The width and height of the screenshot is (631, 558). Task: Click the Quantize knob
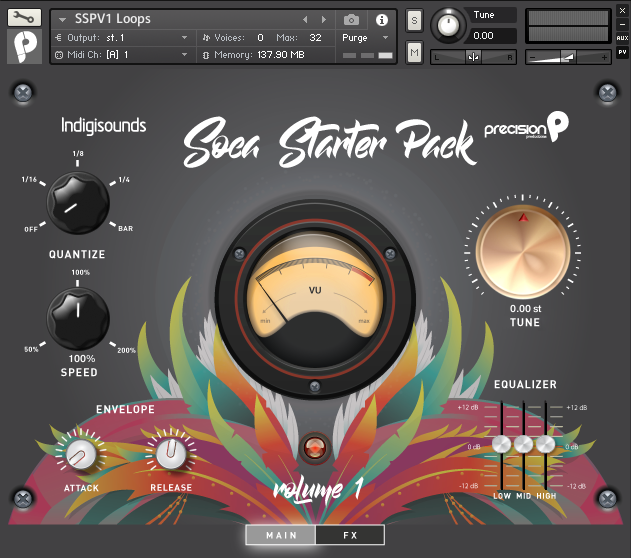click(77, 204)
